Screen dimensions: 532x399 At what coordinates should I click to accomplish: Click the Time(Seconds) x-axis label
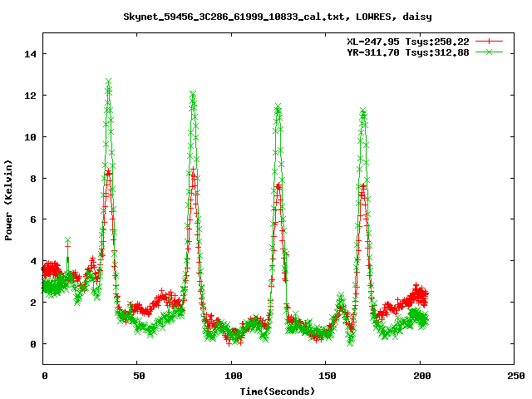point(277,392)
